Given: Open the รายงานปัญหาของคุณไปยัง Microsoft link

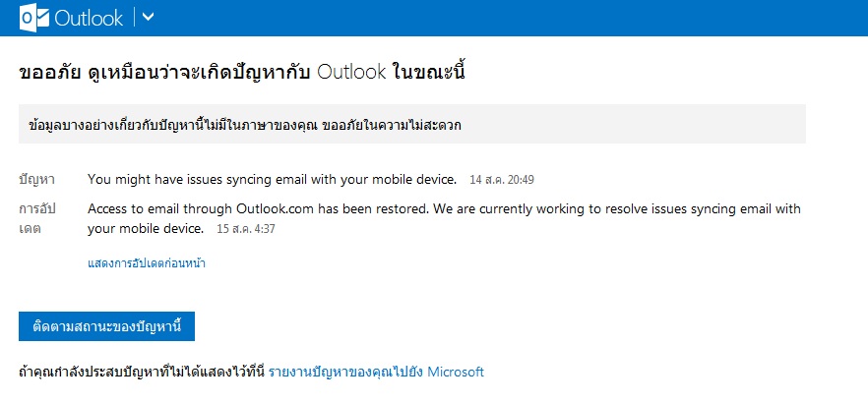Looking at the screenshot, I should pos(376,373).
